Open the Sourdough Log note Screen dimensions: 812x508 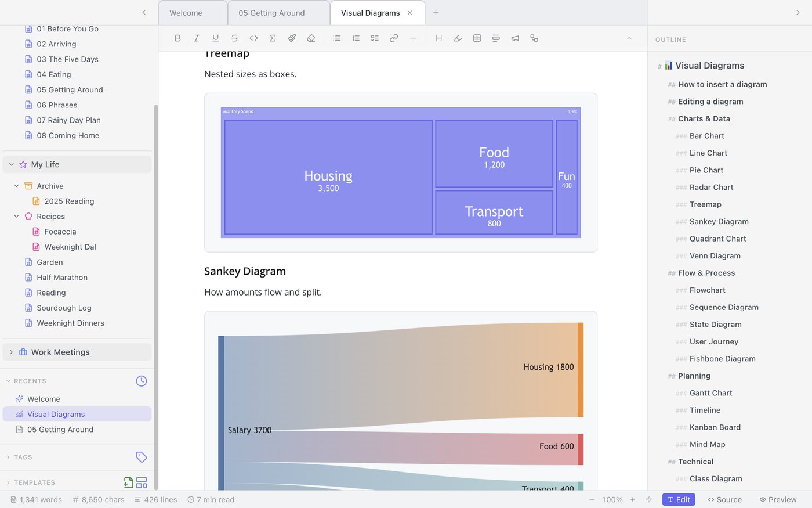[x=64, y=308]
